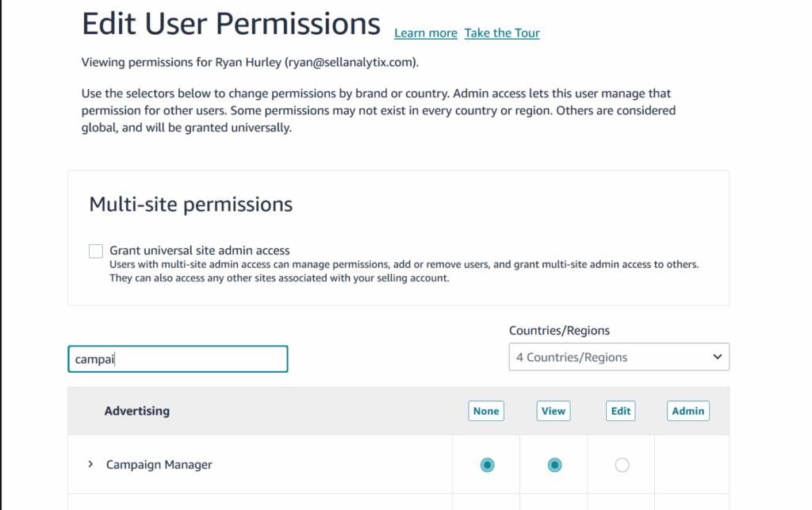Click the Countries/Regions field label
The width and height of the screenshot is (812, 510).
[559, 331]
